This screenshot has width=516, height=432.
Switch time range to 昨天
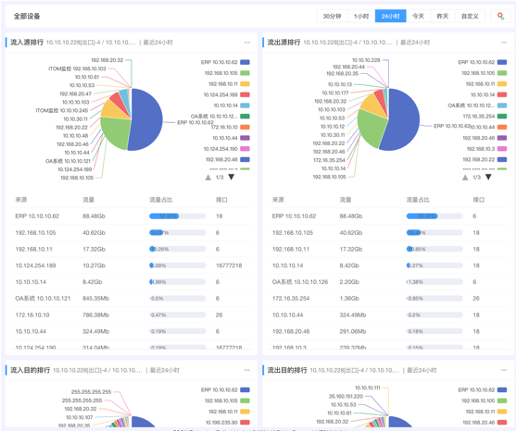click(442, 16)
